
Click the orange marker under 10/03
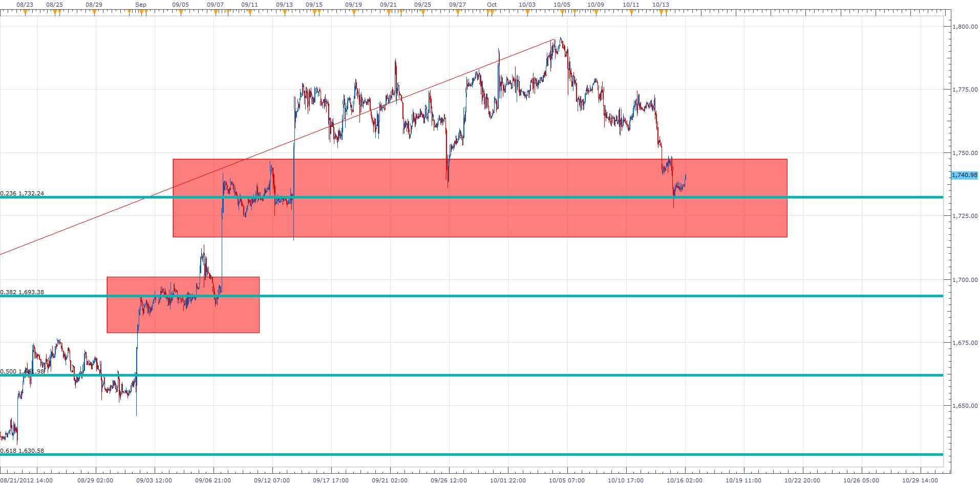[527, 13]
